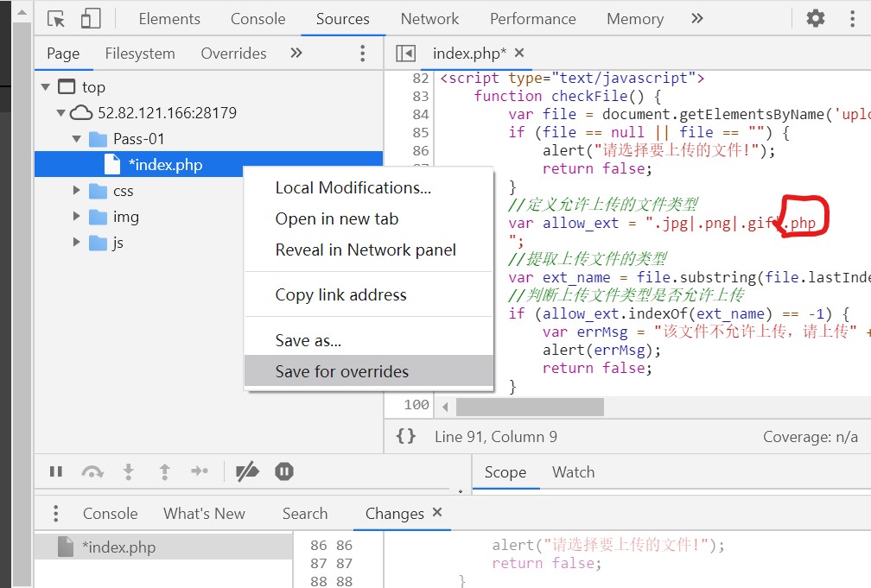This screenshot has width=871, height=588.
Task: Open the Watch debugger tab
Action: [573, 472]
